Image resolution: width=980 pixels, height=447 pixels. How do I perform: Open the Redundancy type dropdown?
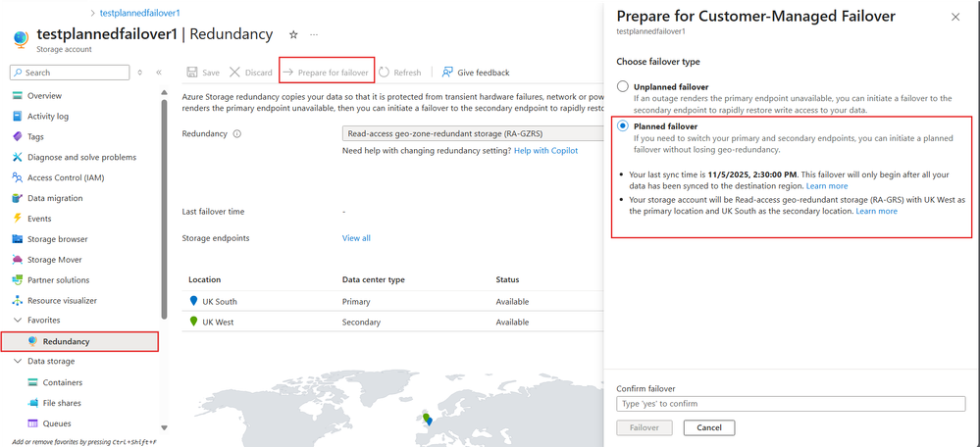[x=473, y=134]
